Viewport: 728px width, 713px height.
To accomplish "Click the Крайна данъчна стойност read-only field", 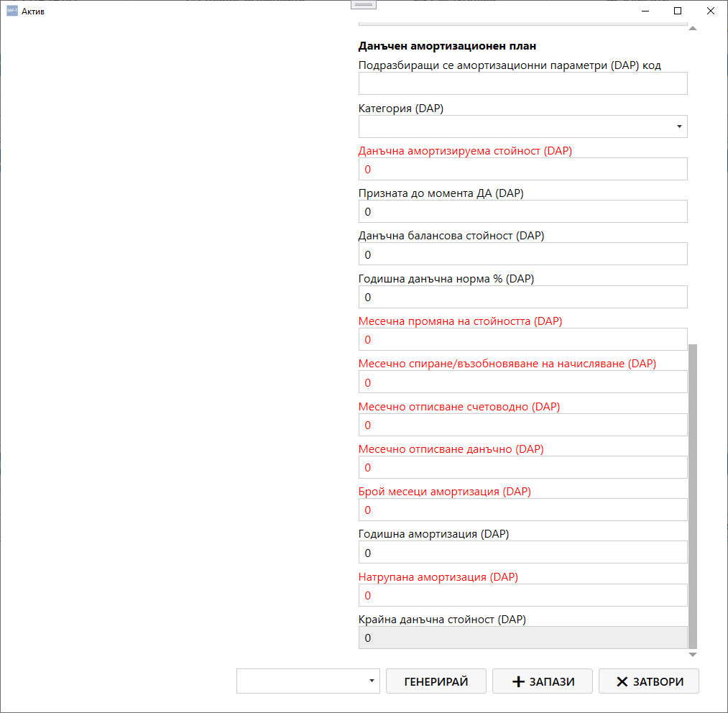I will (x=522, y=638).
